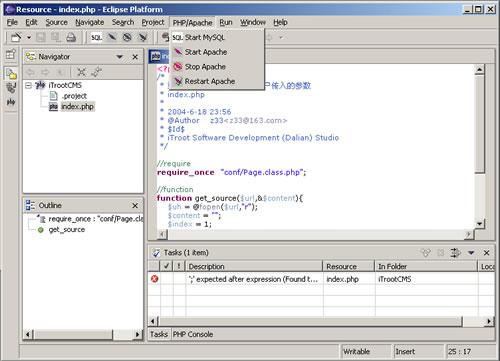Select index.php in the Navigator tree

tap(77, 107)
